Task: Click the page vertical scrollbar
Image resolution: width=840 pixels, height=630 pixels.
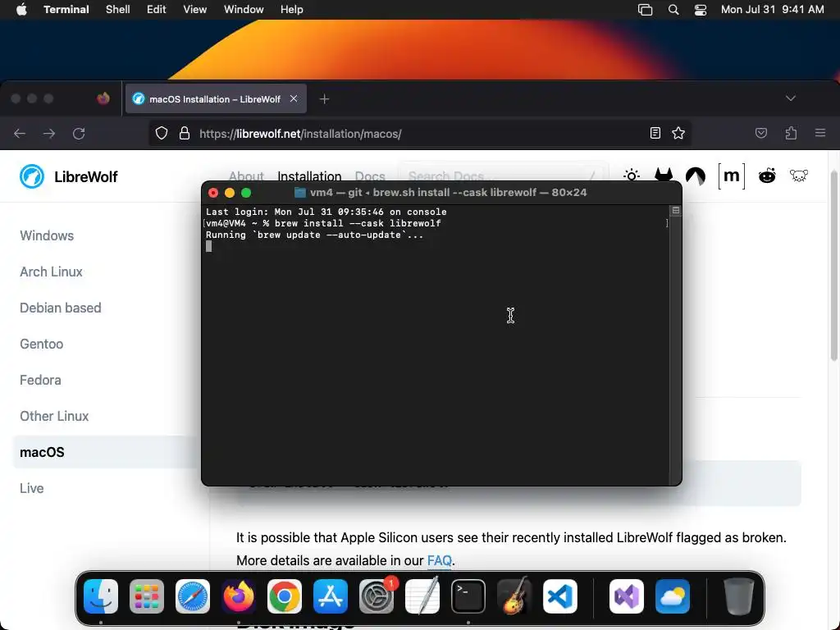Action: [833, 266]
